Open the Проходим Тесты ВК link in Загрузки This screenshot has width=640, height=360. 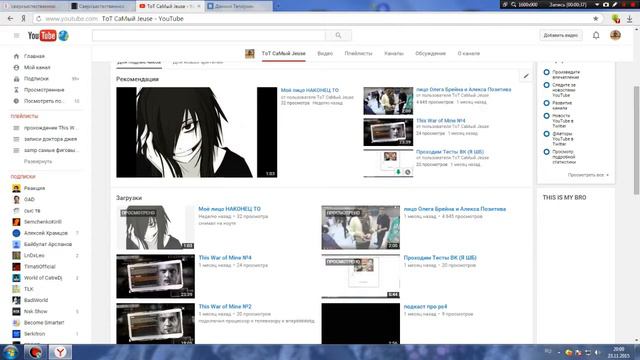pyautogui.click(x=440, y=258)
